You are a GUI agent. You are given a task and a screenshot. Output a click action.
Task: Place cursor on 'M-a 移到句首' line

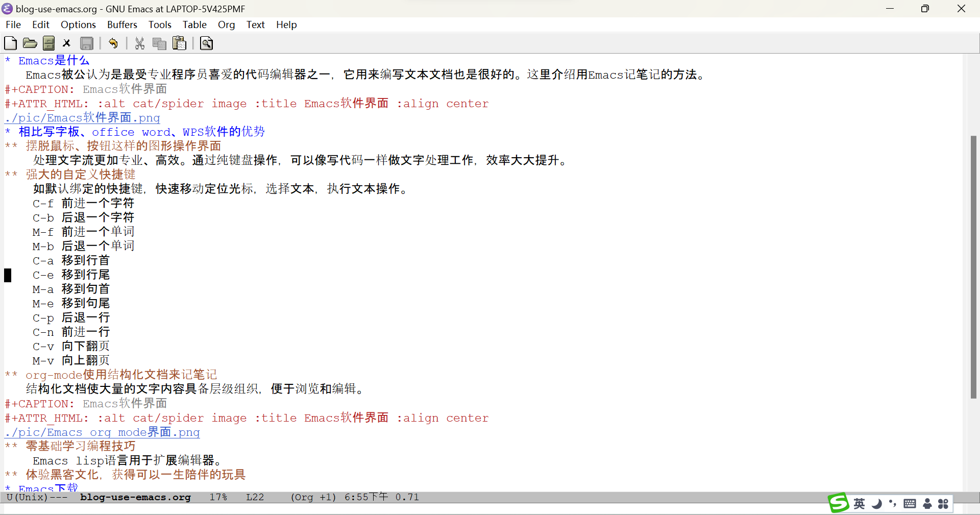coord(71,289)
